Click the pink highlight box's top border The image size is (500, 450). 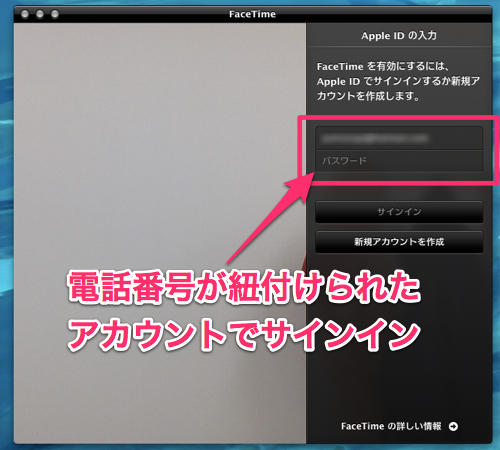[x=399, y=118]
